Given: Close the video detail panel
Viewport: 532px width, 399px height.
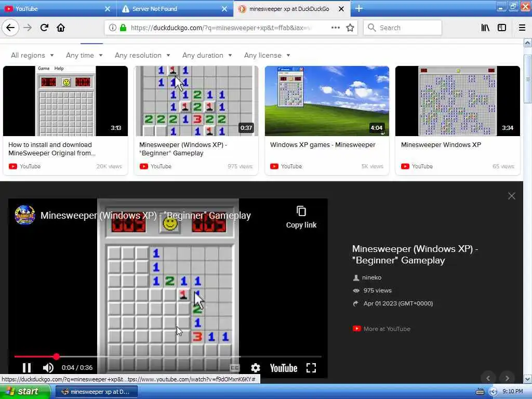Looking at the screenshot, I should tap(512, 196).
